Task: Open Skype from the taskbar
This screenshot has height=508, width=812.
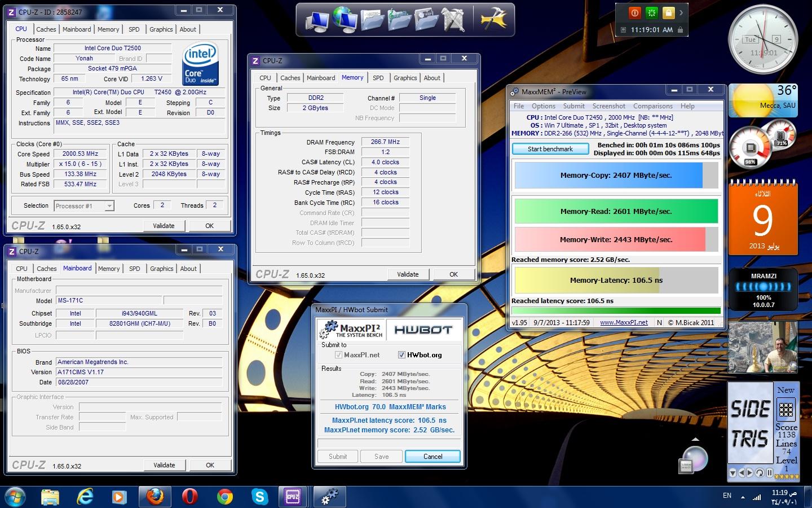Action: [260, 496]
